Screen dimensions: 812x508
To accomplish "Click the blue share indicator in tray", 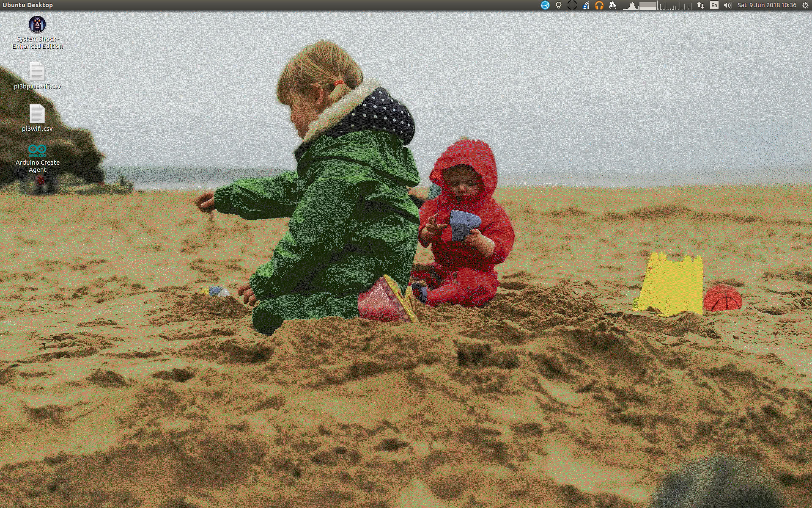I will coord(545,5).
